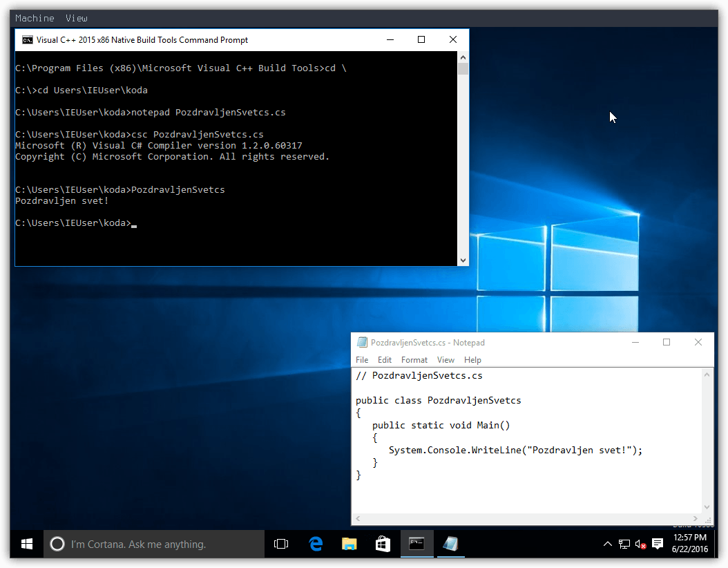Click Notepad's horizontal scrollbar right arrow

tap(695, 518)
